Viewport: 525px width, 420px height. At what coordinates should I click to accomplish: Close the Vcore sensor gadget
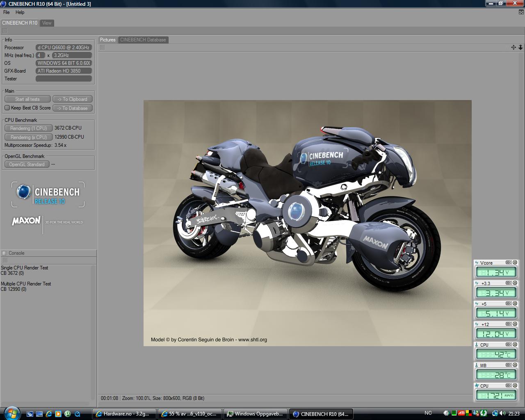point(515,262)
